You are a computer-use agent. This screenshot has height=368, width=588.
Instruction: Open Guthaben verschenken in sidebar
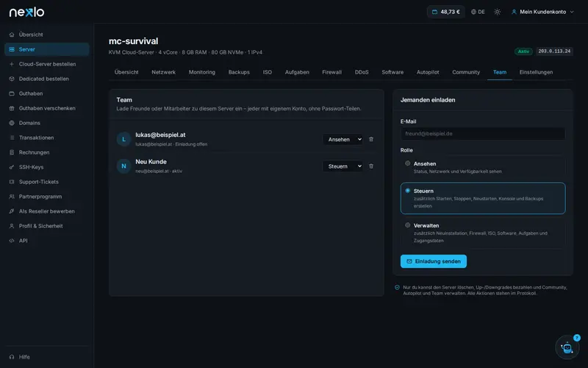pos(47,108)
